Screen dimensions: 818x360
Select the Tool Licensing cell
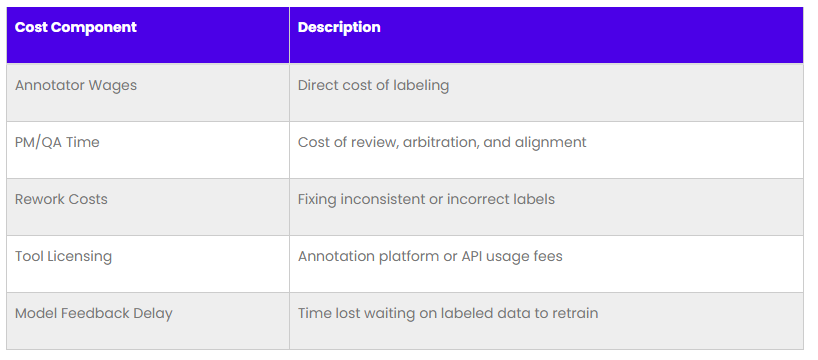(148, 263)
